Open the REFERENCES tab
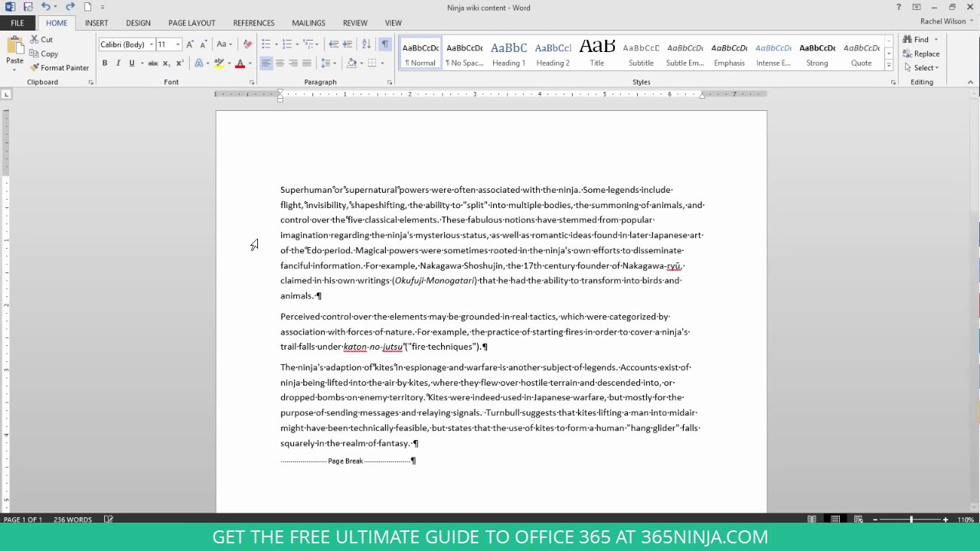Image resolution: width=980 pixels, height=551 pixels. click(x=253, y=23)
